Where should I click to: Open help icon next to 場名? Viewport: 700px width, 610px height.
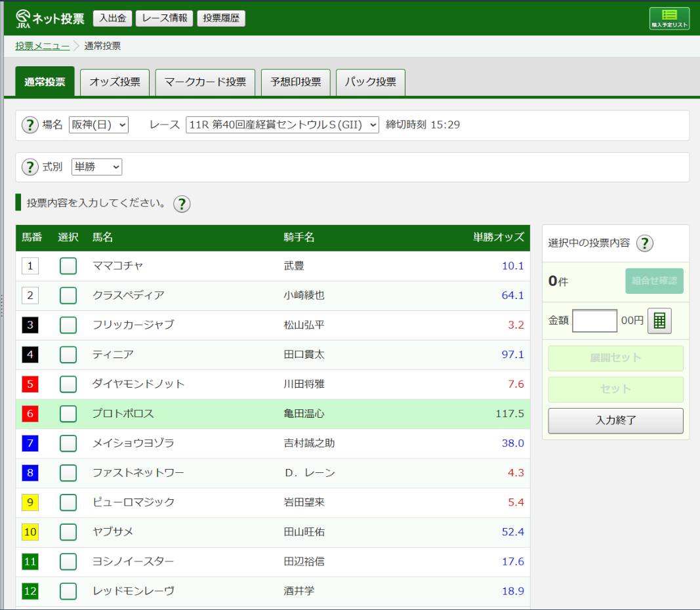[x=30, y=125]
